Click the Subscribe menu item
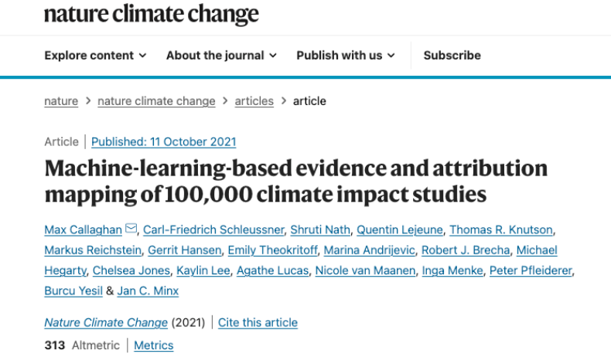 tap(452, 56)
